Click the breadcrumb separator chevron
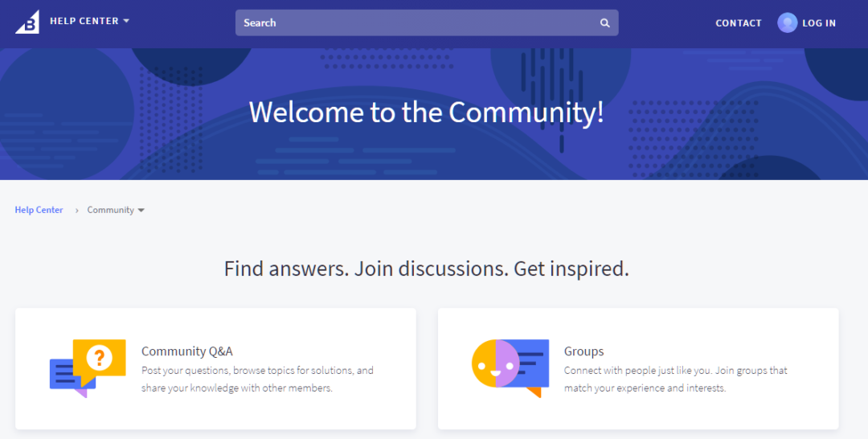Screen dimensions: 868x439 (76, 211)
